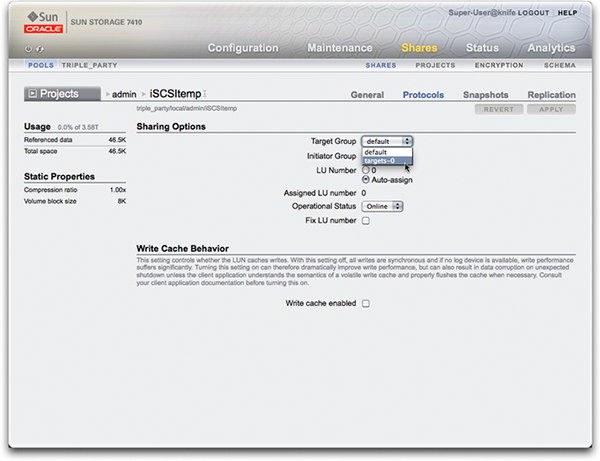The height and width of the screenshot is (461, 600).
Task: Click the Projects panel arrow icon
Action: 33,94
